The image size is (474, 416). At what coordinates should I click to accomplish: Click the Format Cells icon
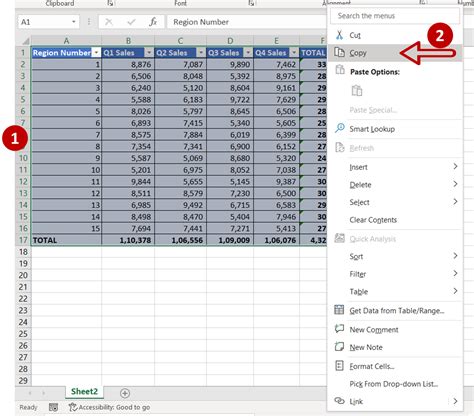point(339,366)
